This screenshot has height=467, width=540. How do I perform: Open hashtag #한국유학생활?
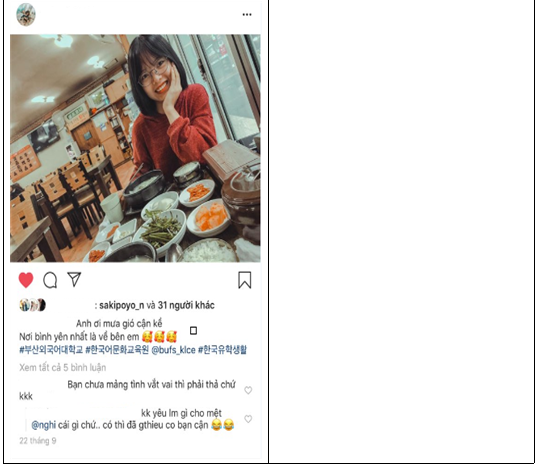coord(222,350)
